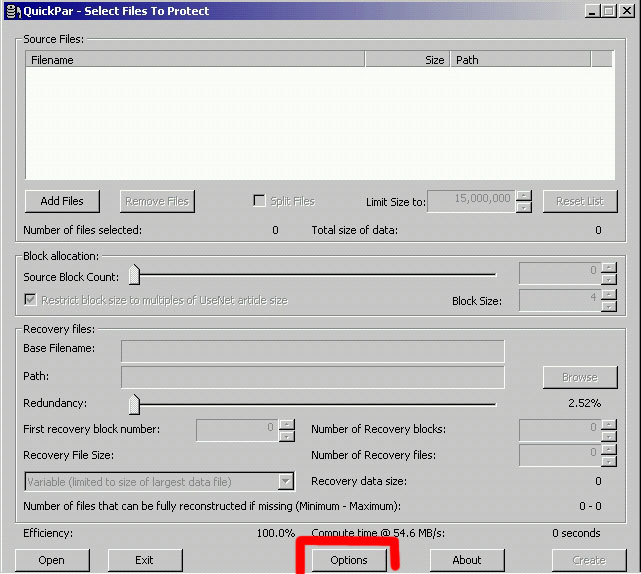This screenshot has width=641, height=574.
Task: Increase Number of Recovery files
Action: [x=609, y=450]
